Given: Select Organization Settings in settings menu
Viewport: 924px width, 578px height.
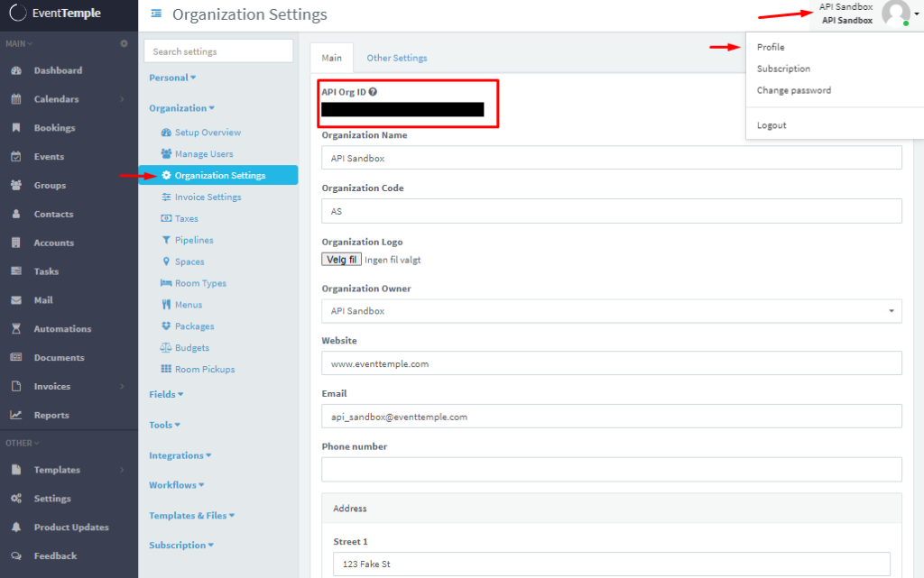Looking at the screenshot, I should (218, 176).
